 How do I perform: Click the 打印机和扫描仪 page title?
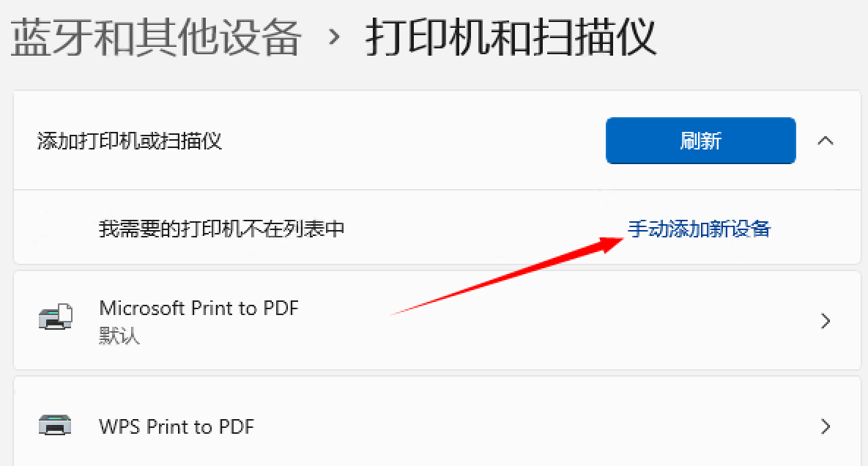coord(511,37)
